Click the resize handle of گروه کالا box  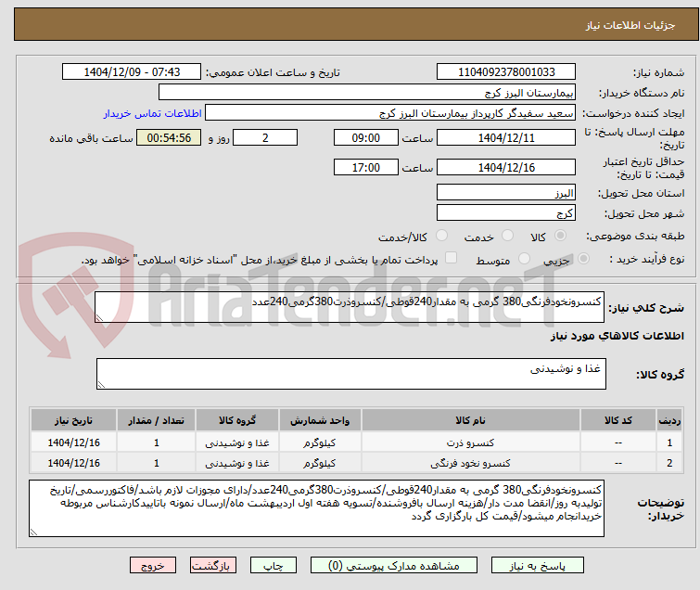[101, 385]
